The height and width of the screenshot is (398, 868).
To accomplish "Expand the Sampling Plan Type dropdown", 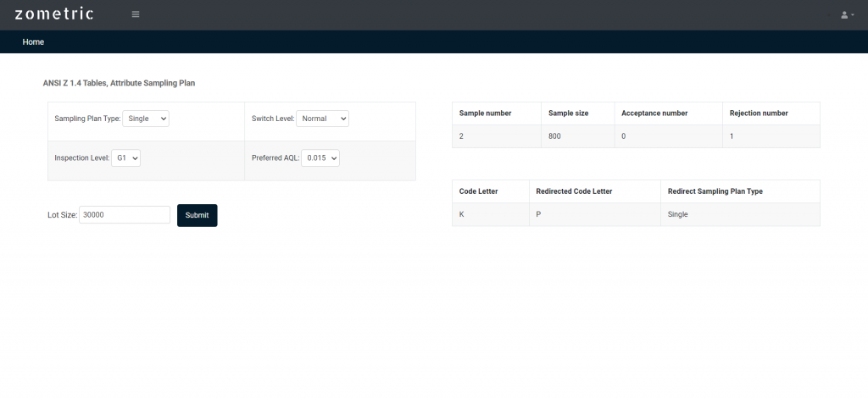I will pyautogui.click(x=146, y=119).
